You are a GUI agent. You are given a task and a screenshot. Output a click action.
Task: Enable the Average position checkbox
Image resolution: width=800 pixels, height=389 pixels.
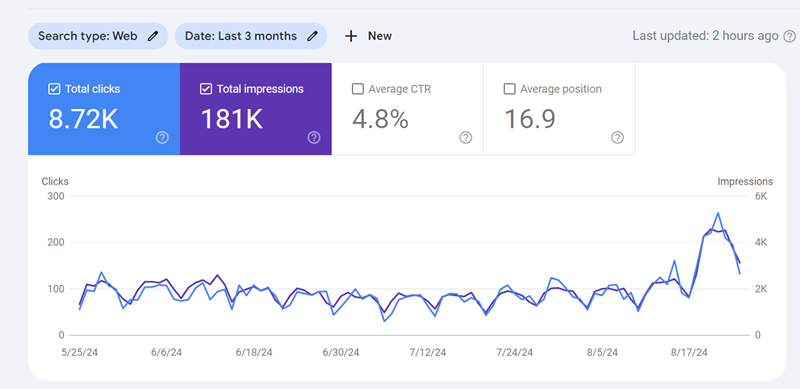(509, 89)
